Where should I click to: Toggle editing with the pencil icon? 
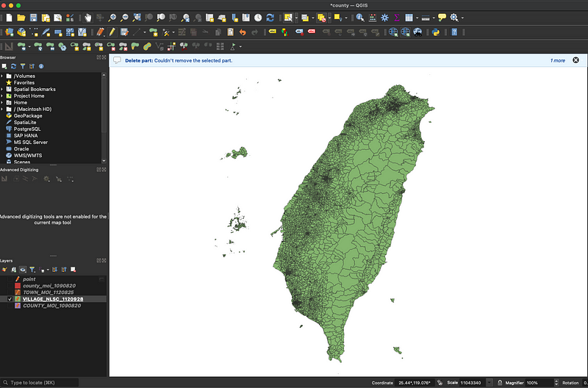(112, 32)
